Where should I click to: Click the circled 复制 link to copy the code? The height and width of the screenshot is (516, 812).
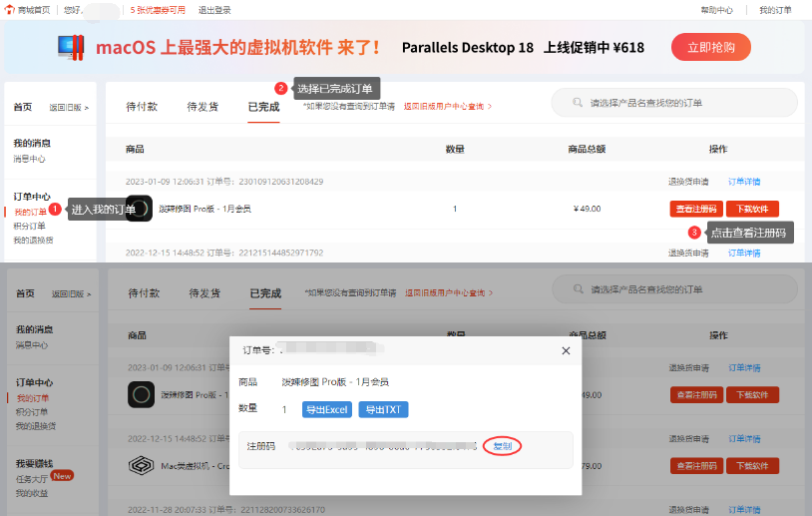pyautogui.click(x=502, y=446)
